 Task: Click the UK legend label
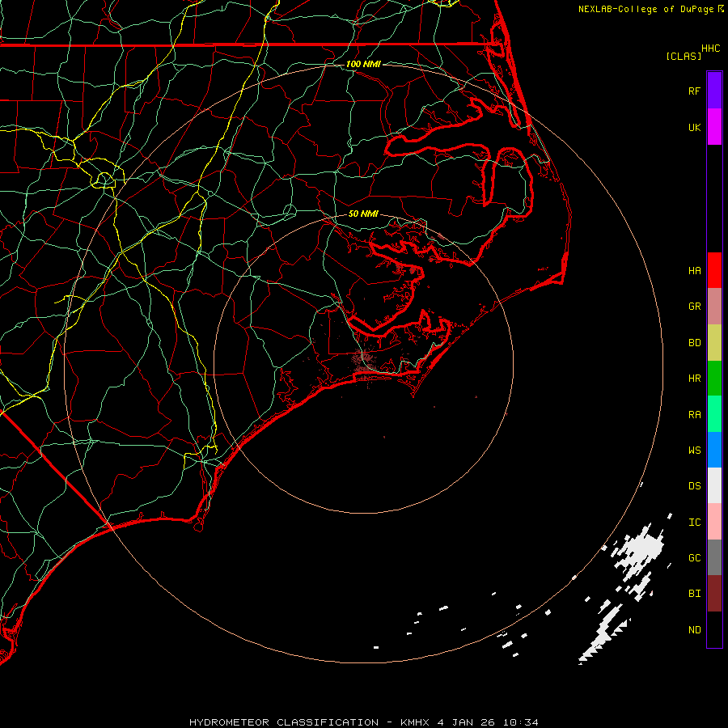694,127
